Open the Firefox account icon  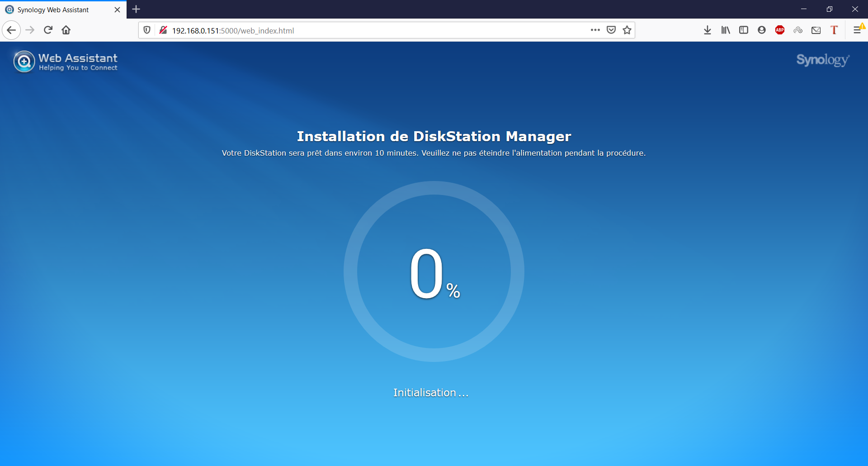coord(762,30)
